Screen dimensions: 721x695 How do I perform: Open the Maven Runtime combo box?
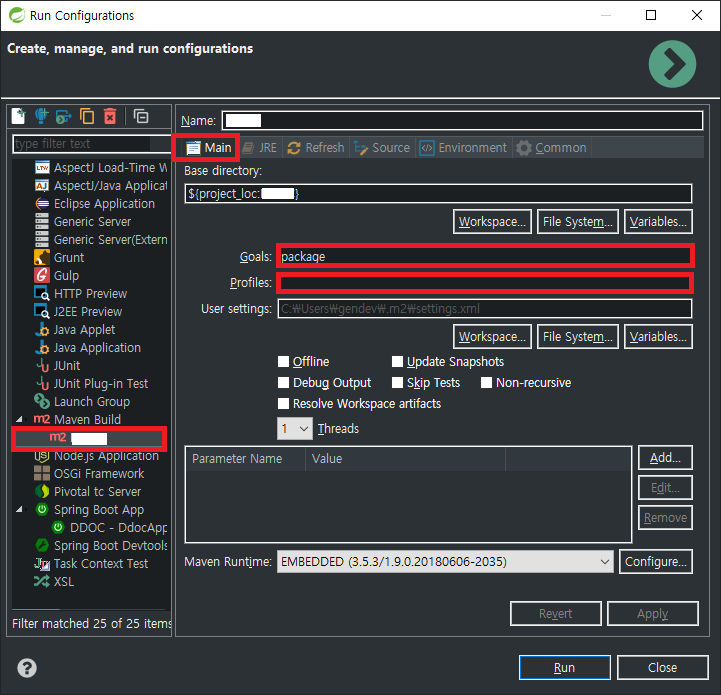coord(445,562)
